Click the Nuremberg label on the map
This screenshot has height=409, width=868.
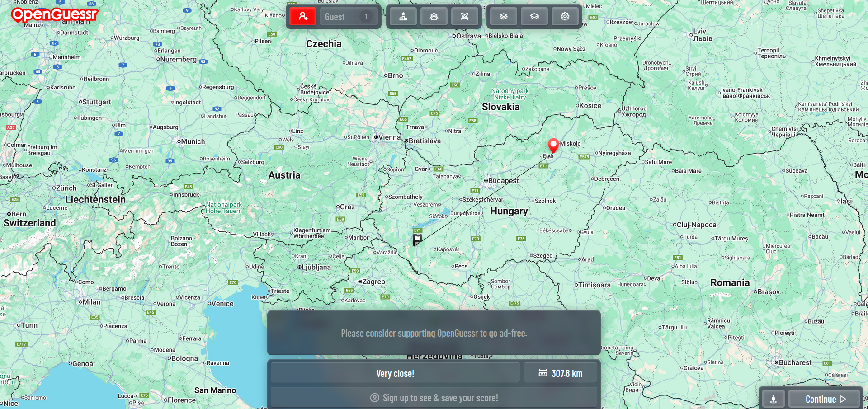178,59
